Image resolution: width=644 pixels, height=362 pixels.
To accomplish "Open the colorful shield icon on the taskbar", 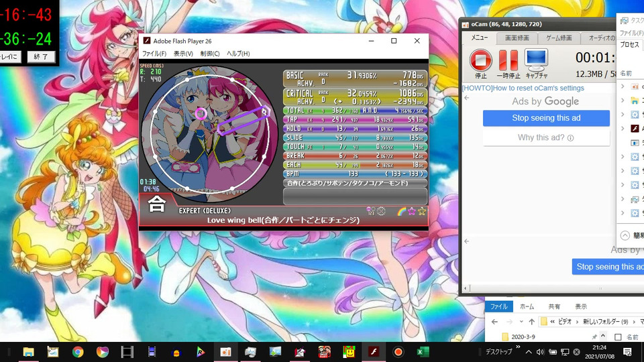I will [x=102, y=352].
